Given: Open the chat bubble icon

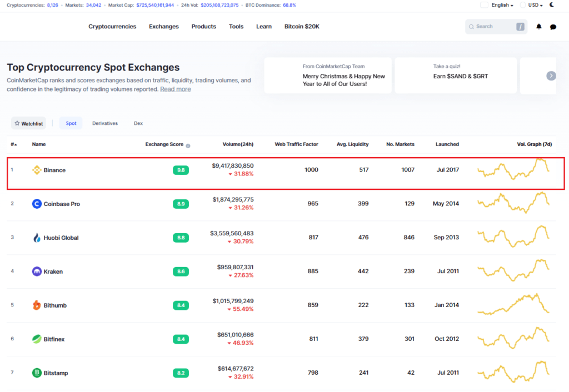Looking at the screenshot, I should coord(553,27).
